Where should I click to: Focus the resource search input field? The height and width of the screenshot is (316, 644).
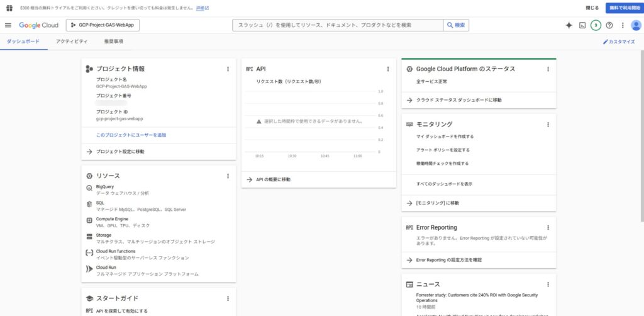coord(338,25)
